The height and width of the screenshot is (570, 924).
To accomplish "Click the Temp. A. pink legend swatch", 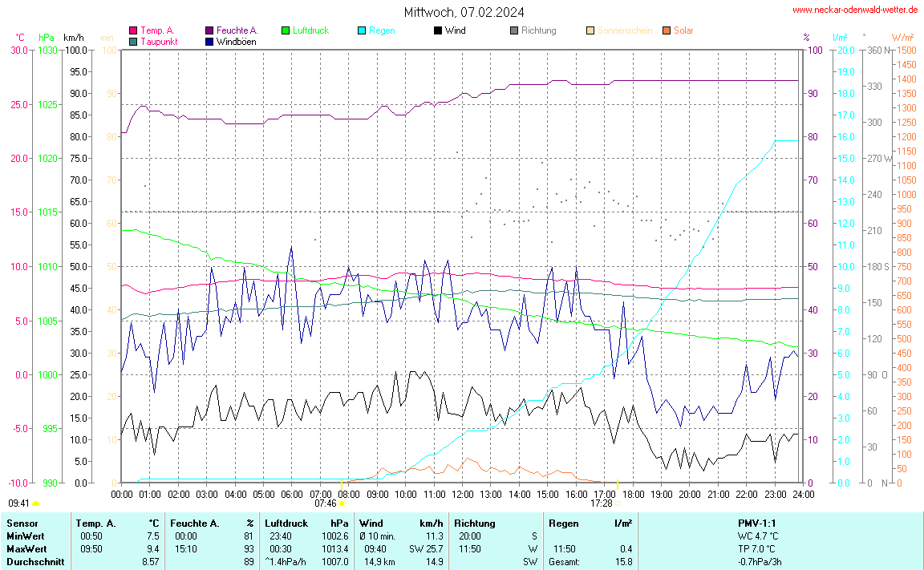I will (133, 30).
